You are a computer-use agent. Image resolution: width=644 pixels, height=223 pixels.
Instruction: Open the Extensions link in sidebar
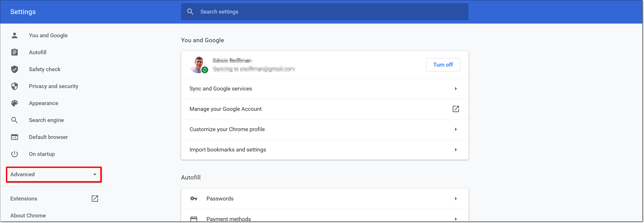(x=24, y=198)
